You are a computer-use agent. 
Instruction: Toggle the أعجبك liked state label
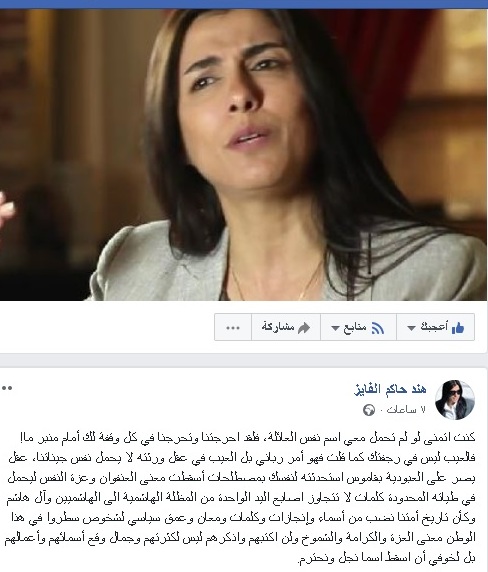(434, 327)
